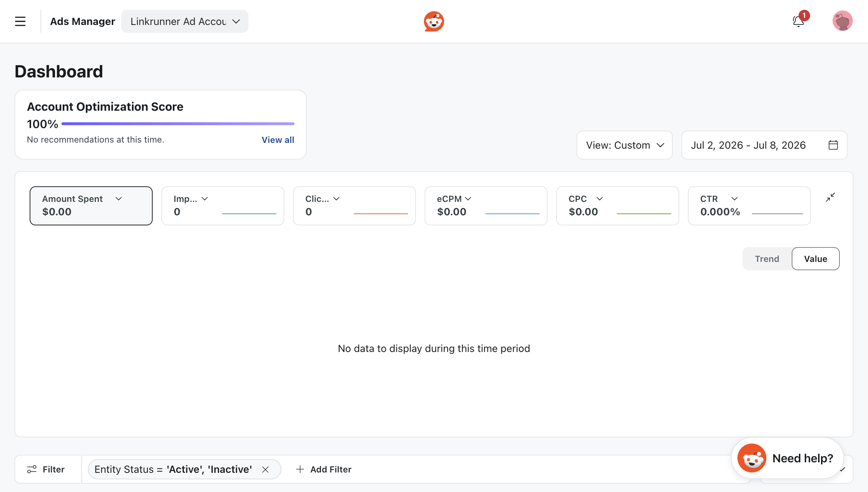The height and width of the screenshot is (492, 868).
Task: Click the Reddit Snoo logo in header
Action: coord(434,21)
